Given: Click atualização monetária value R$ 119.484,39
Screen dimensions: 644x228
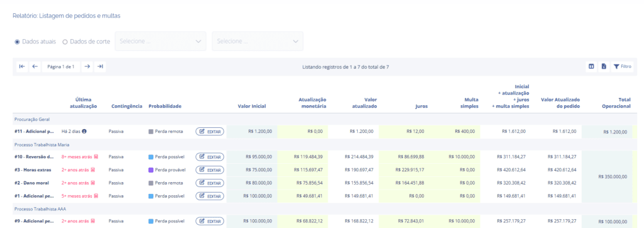Looking at the screenshot, I should click(308, 157).
